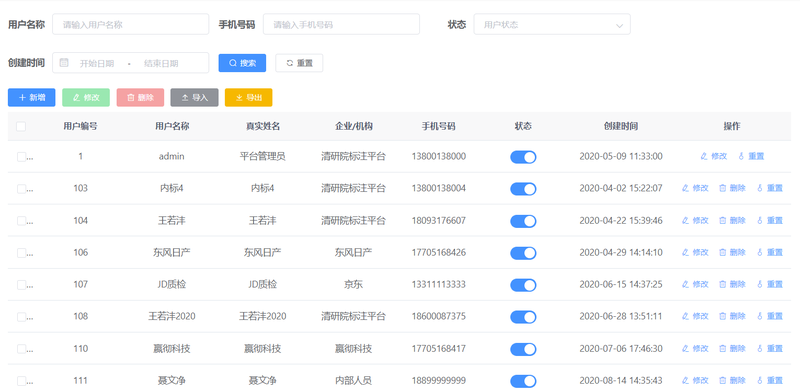Click 删除 delete link for user 104
Image resolution: width=800 pixels, height=391 pixels.
tap(732, 221)
